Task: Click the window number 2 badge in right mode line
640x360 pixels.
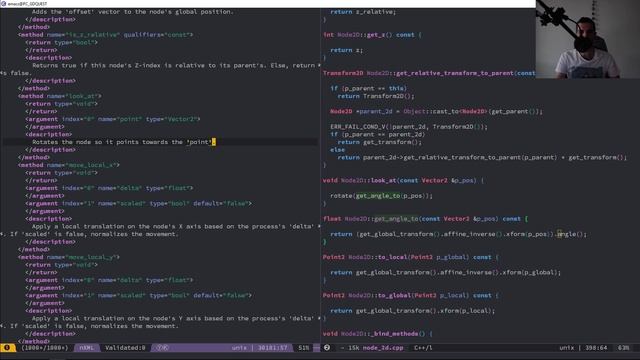Action: tap(327, 348)
